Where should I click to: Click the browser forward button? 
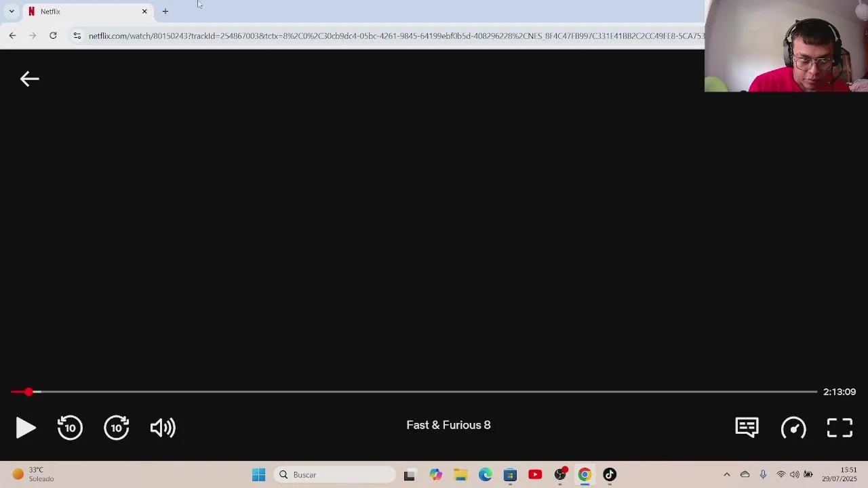click(33, 35)
